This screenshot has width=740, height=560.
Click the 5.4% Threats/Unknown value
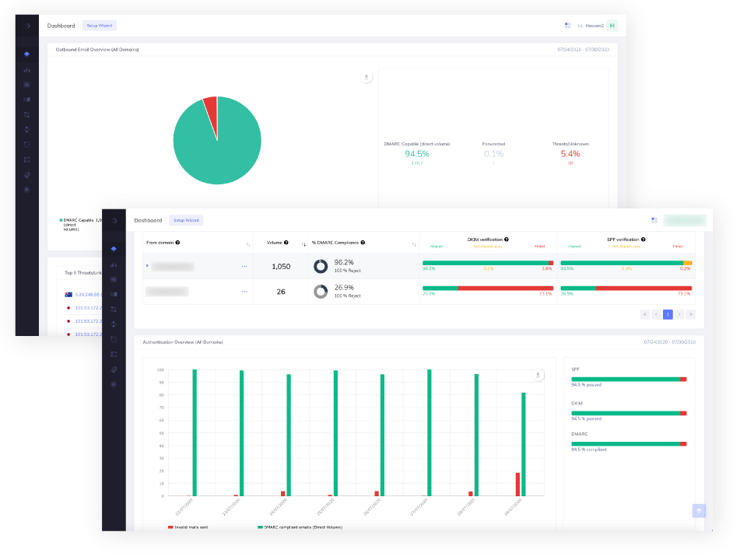570,154
